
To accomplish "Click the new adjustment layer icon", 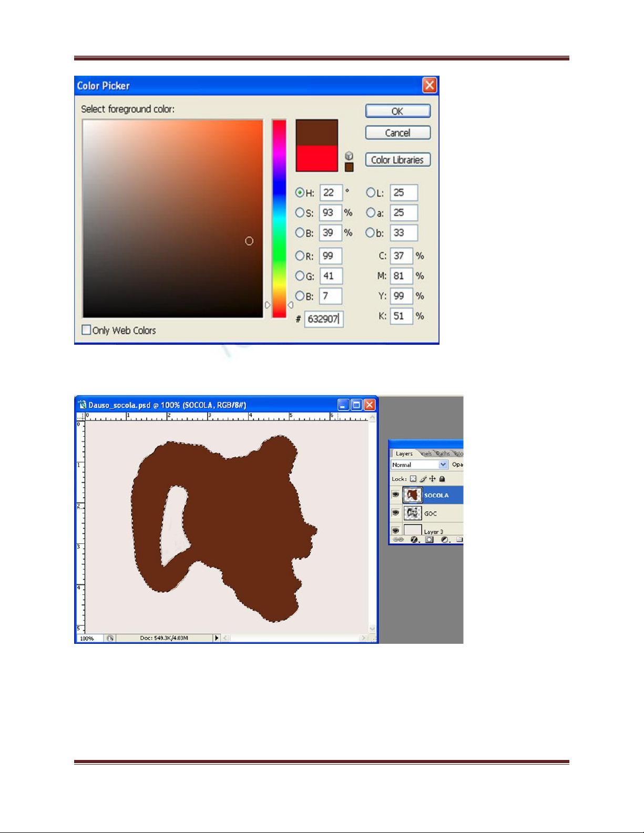I will [x=445, y=540].
